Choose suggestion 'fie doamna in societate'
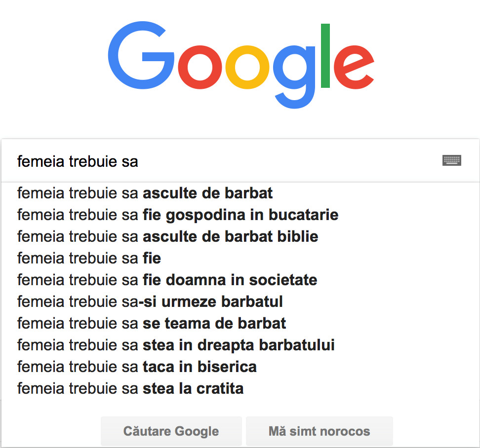480x448 pixels. pyautogui.click(x=167, y=280)
